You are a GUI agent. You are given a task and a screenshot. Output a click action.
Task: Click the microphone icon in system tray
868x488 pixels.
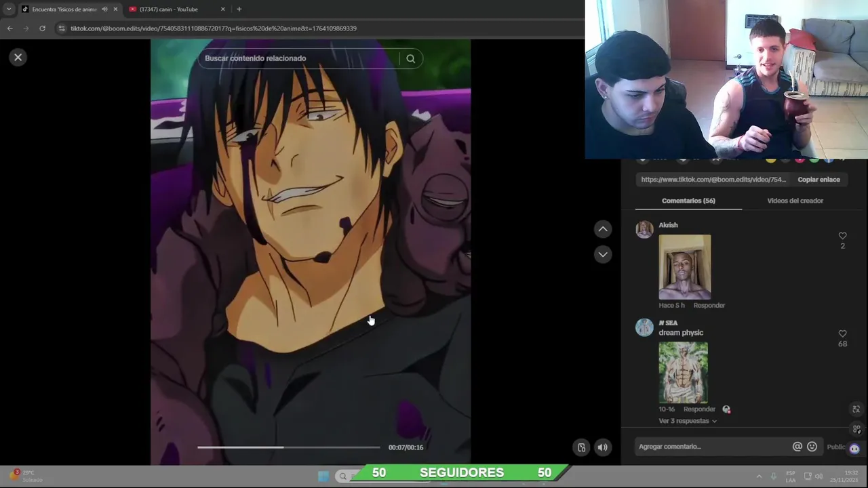(774, 476)
